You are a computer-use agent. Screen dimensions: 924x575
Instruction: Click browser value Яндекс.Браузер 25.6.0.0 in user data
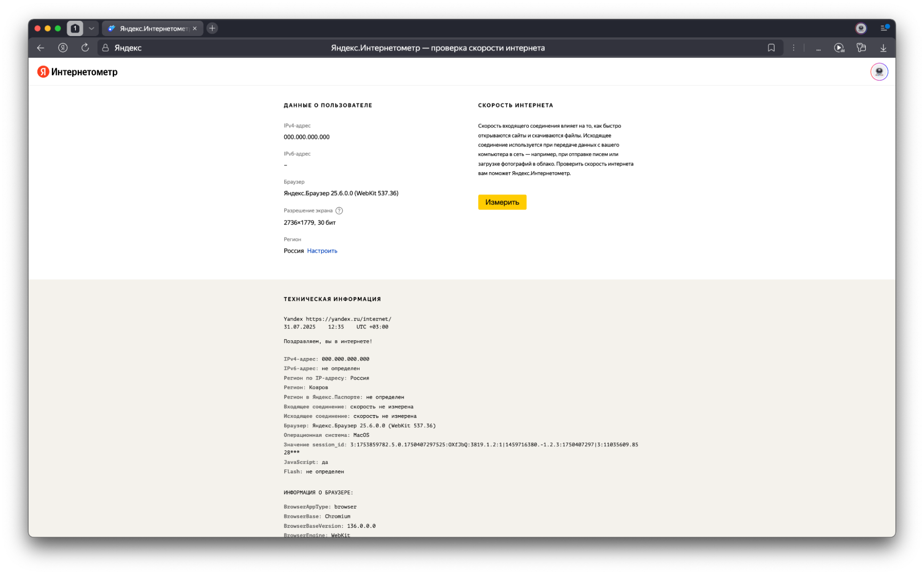[341, 193]
